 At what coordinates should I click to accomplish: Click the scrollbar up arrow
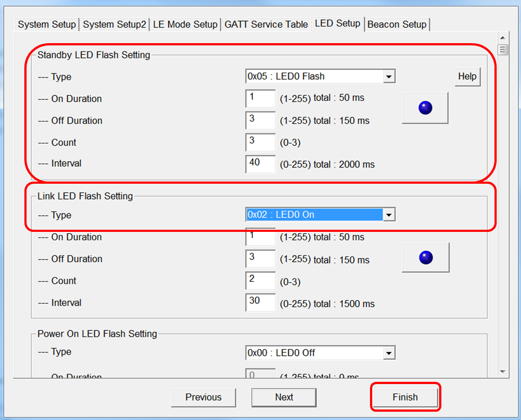point(503,38)
